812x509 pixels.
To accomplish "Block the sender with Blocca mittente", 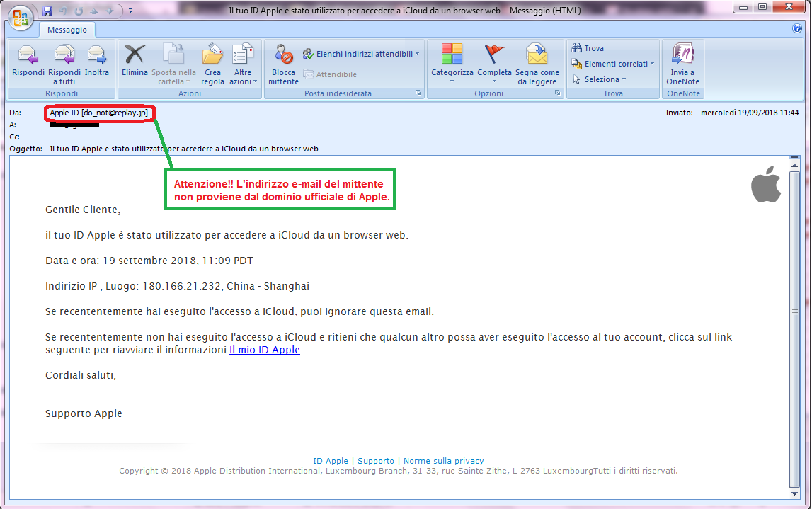I will pos(283,64).
